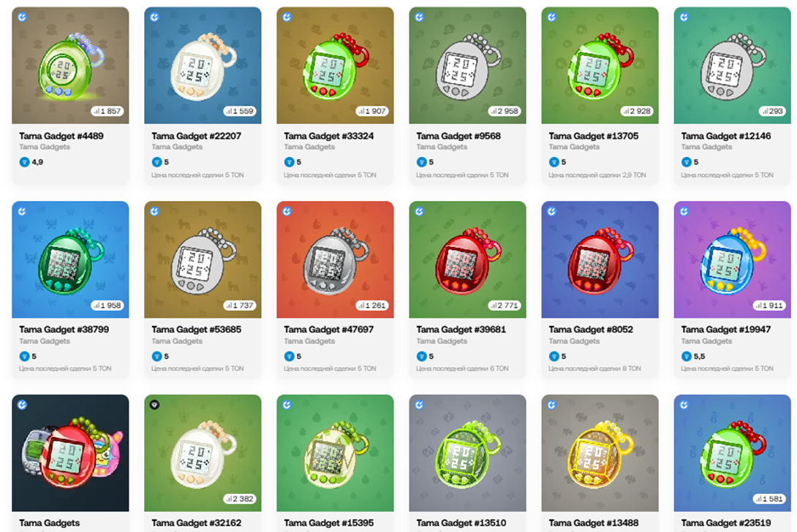Click the 5,5 price on Tama Gadget #19947
This screenshot has width=797, height=532.
(699, 356)
